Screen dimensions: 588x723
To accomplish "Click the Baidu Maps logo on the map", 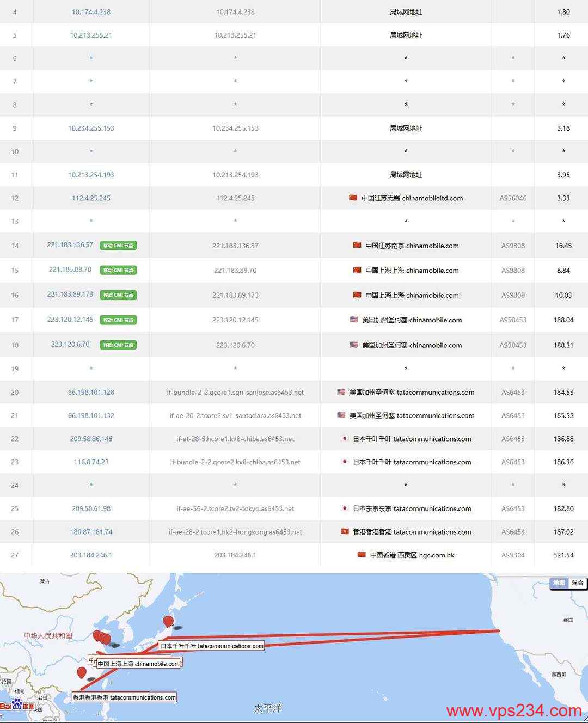I will (17, 706).
